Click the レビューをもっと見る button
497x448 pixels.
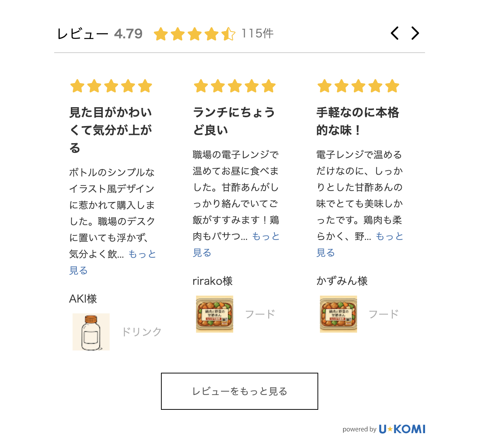tap(240, 391)
